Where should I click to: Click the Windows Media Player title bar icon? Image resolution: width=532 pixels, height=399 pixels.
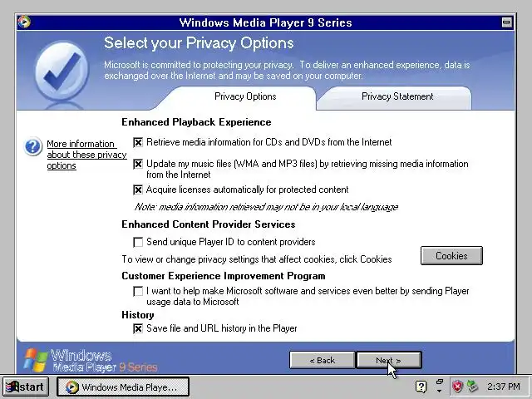pos(24,22)
